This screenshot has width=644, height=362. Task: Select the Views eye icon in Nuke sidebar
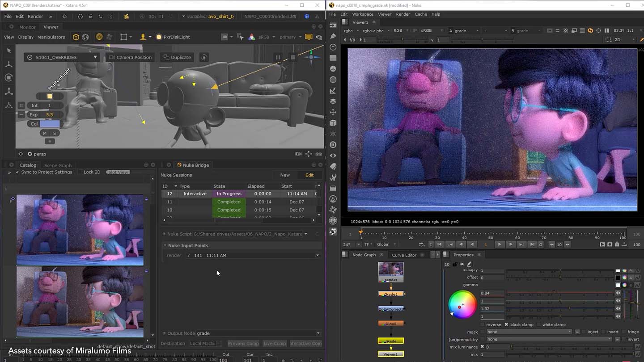pos(333,155)
